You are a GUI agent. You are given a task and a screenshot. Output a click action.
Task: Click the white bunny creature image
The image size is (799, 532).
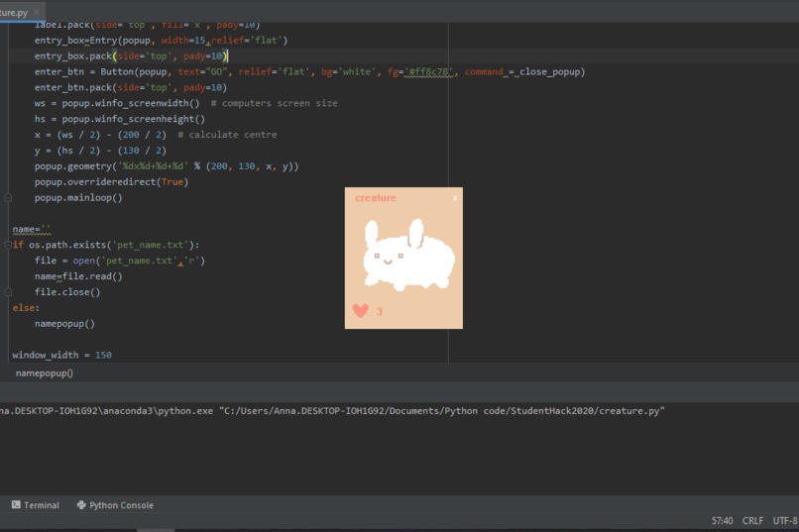click(x=408, y=255)
